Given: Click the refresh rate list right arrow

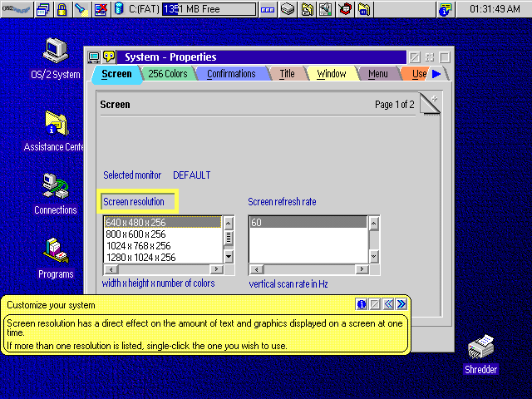Looking at the screenshot, I should coord(362,269).
